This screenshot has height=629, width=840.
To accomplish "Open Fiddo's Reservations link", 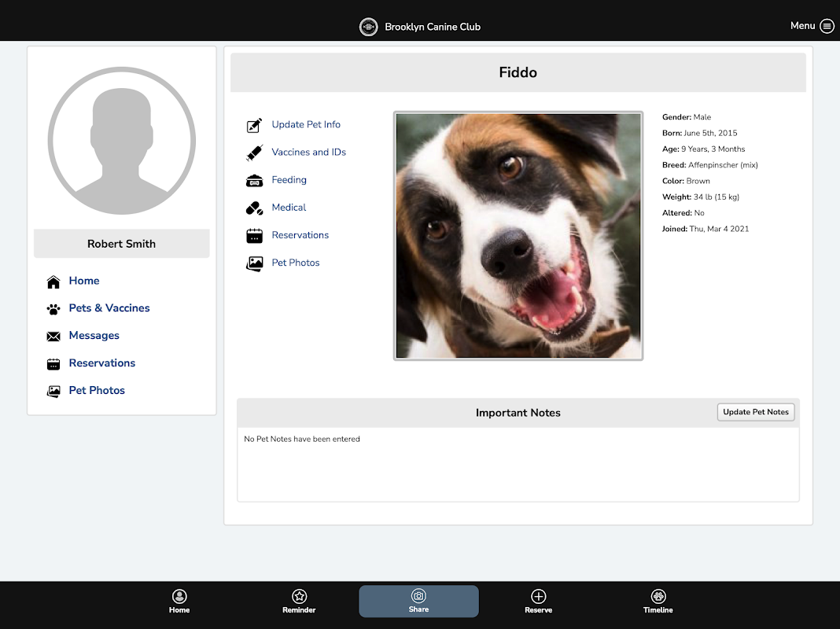I will (x=300, y=235).
